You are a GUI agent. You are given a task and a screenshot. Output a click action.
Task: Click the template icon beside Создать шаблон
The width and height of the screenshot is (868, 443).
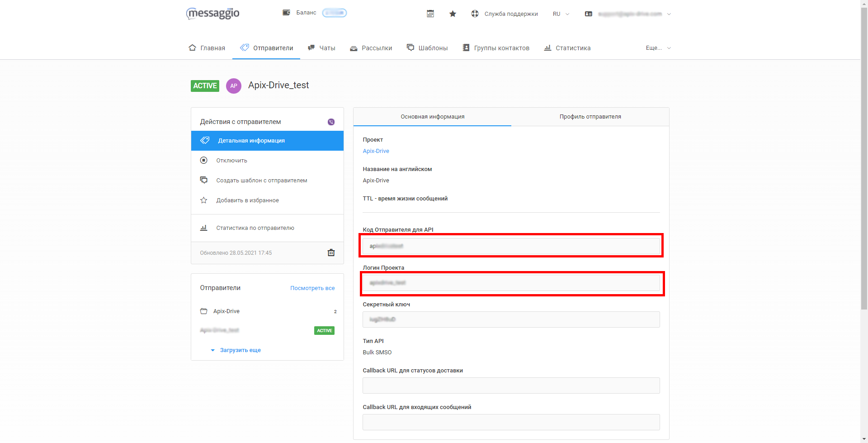204,180
